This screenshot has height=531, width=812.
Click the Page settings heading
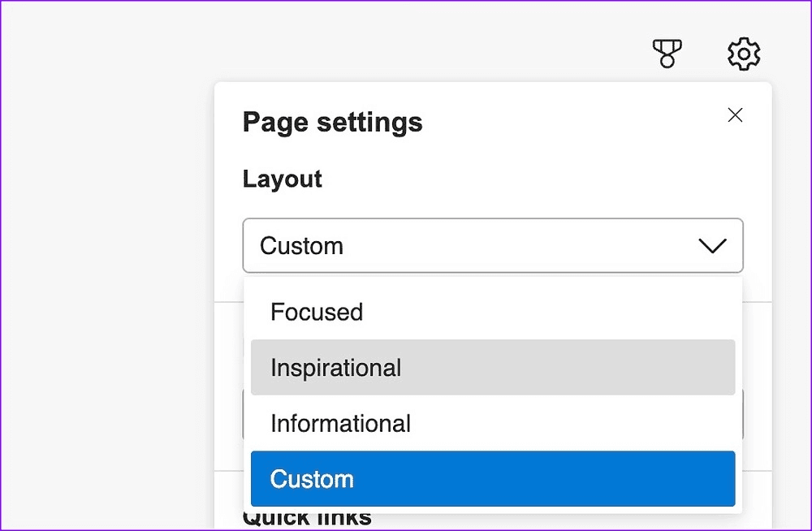click(332, 123)
